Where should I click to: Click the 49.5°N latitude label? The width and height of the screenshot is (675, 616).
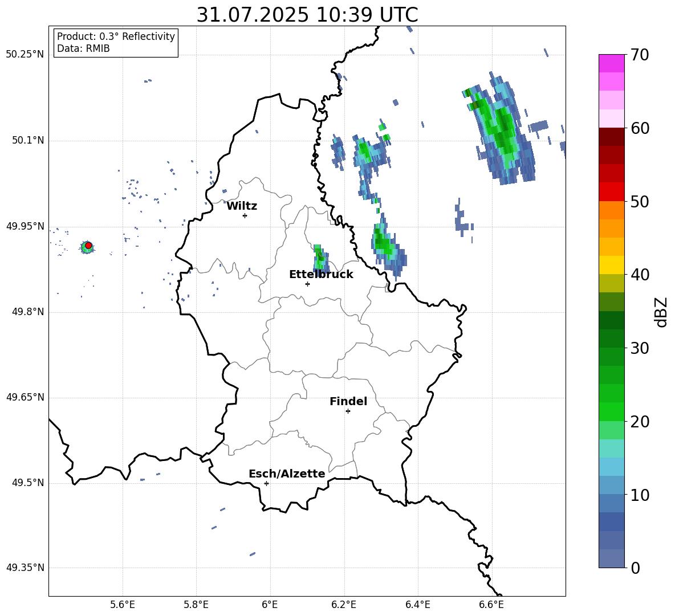point(28,483)
